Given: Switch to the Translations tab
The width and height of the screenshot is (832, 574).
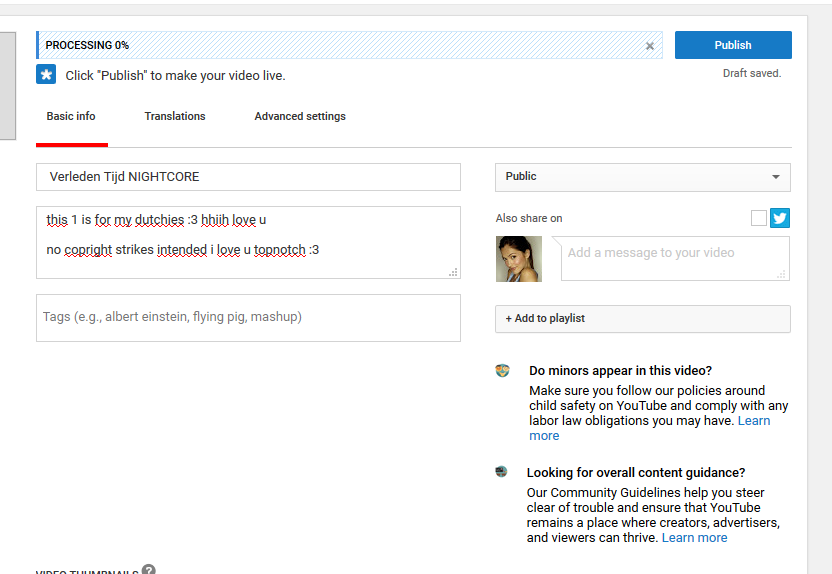Looking at the screenshot, I should point(175,117).
